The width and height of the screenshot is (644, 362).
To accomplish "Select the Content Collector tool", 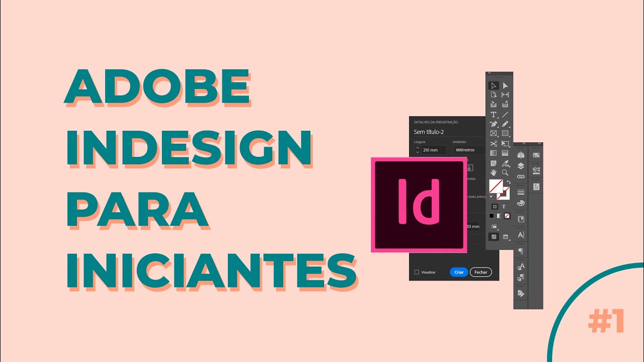I will point(494,104).
